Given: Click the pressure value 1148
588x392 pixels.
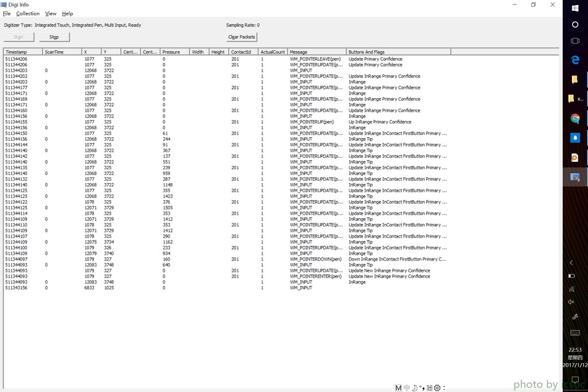Looking at the screenshot, I should click(x=168, y=185).
